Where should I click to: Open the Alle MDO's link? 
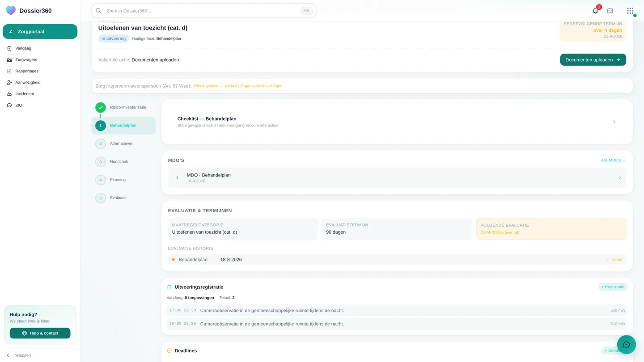[613, 160]
